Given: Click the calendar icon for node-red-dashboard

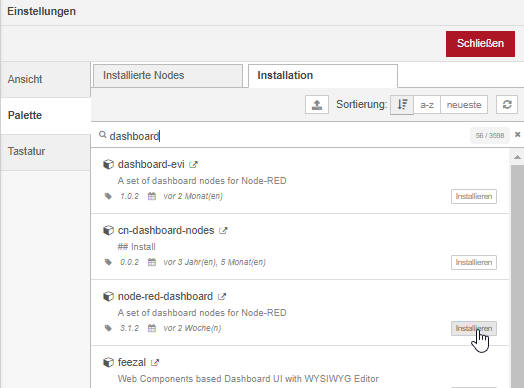Looking at the screenshot, I should click(x=152, y=328).
